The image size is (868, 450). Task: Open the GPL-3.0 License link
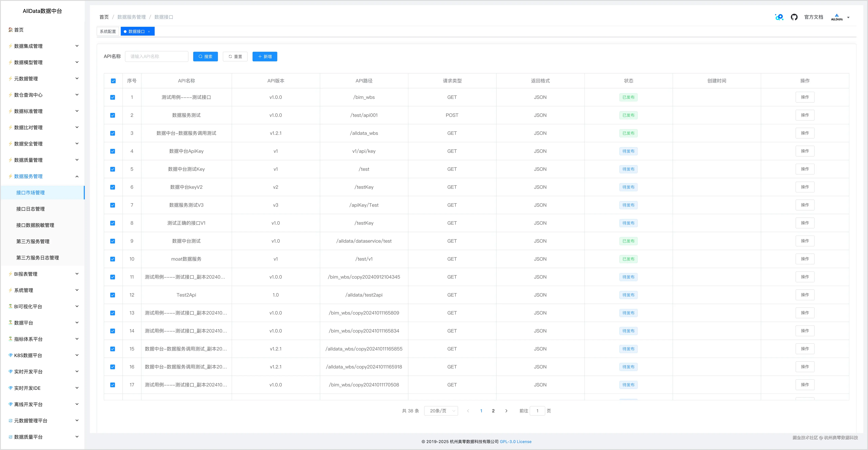(x=515, y=442)
